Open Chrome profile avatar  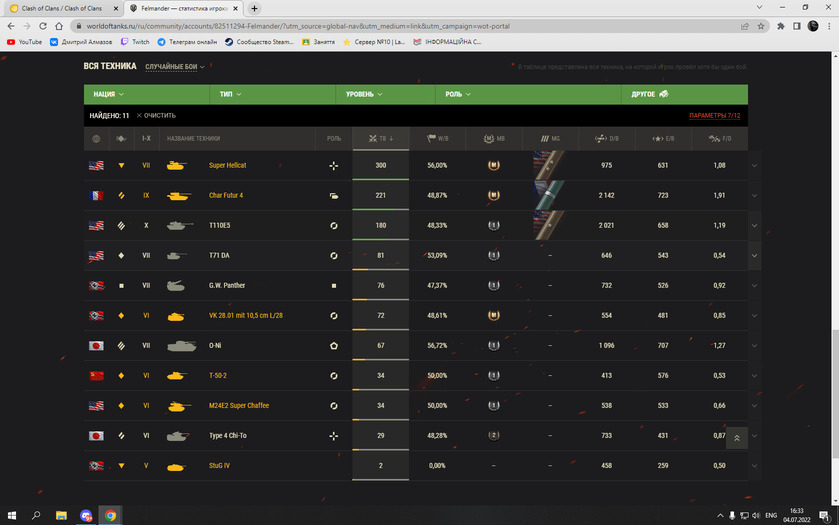pyautogui.click(x=813, y=26)
